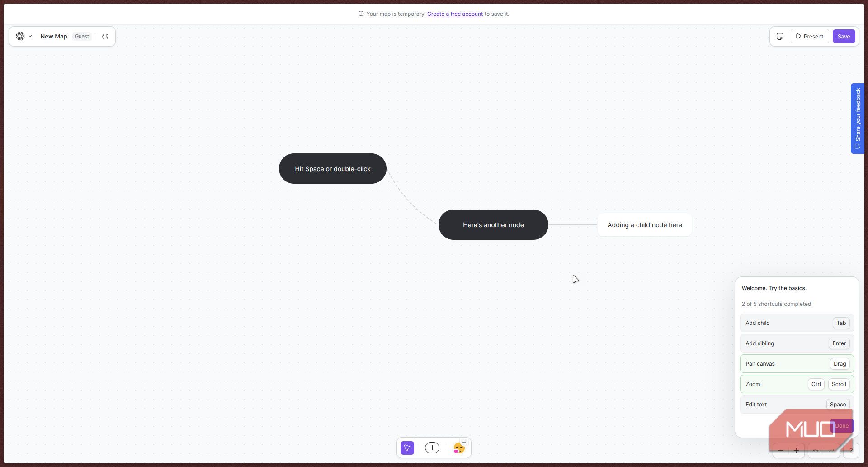Select the Here's another node node

click(493, 224)
